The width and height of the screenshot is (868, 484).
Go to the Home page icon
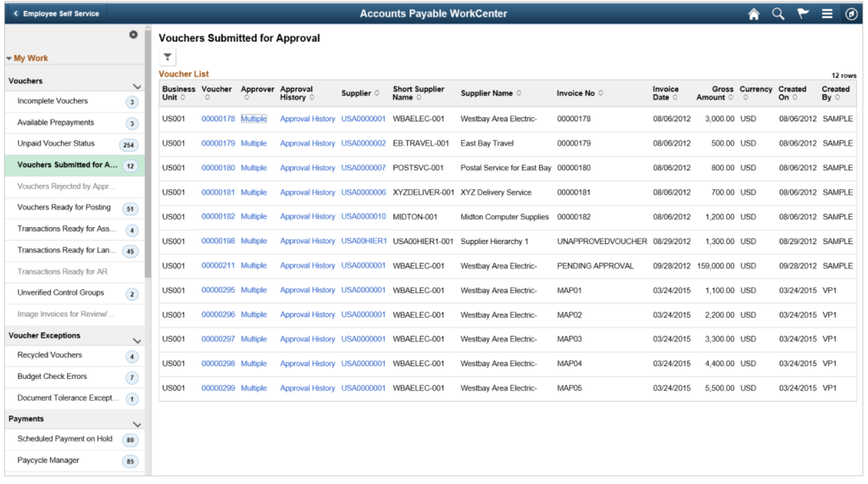click(x=754, y=14)
